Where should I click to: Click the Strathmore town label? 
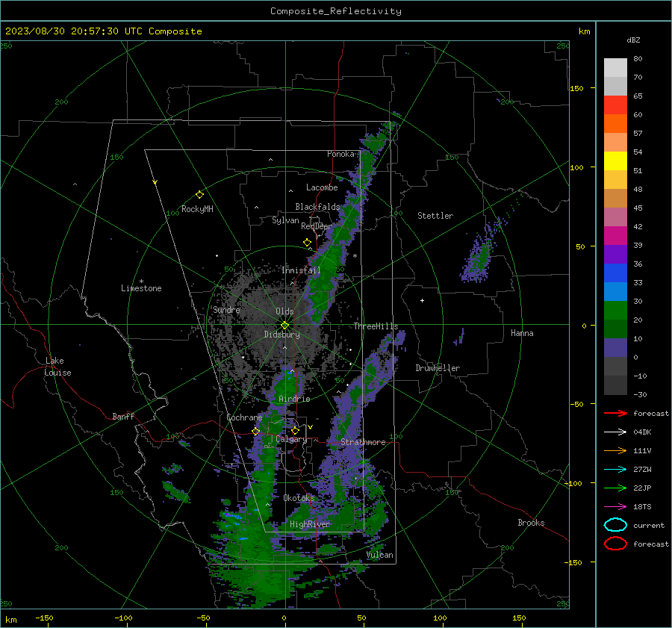pyautogui.click(x=364, y=442)
